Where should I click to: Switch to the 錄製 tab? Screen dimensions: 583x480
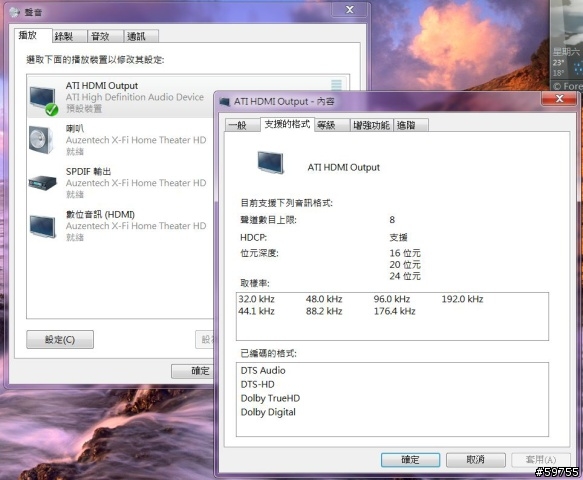pyautogui.click(x=70, y=36)
